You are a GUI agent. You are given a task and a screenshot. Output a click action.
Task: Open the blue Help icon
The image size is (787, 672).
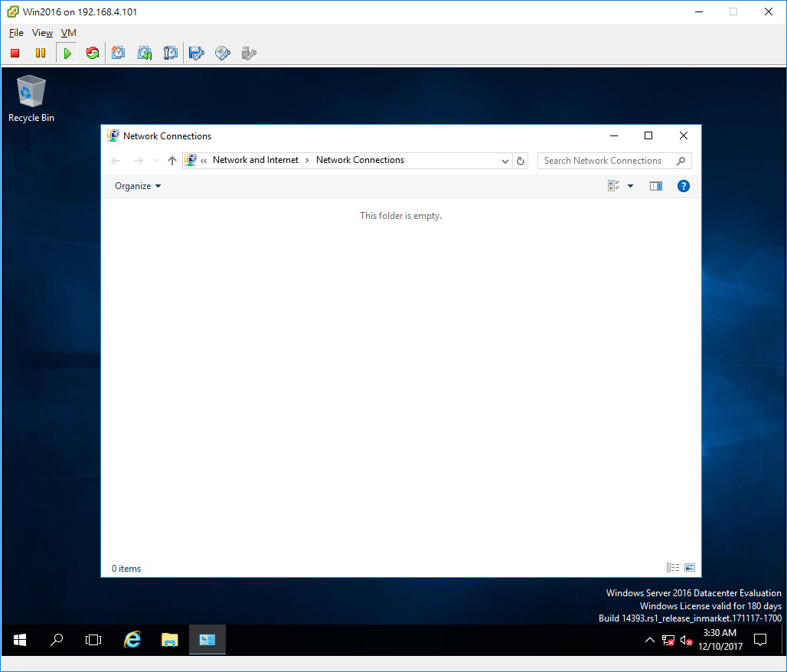pos(683,186)
